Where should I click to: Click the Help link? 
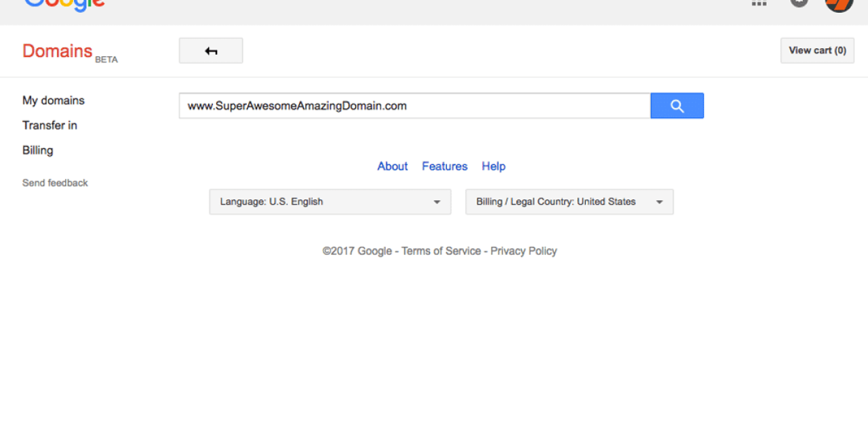click(x=494, y=166)
